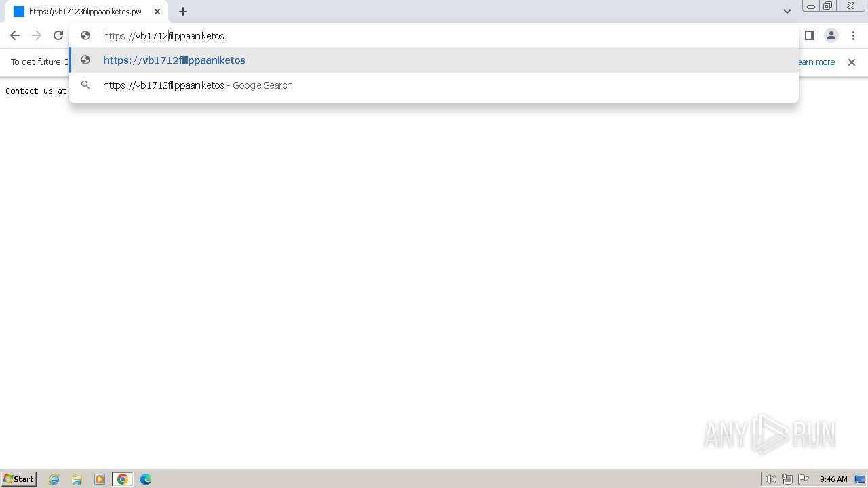Viewport: 868px width, 488px height.
Task: Restore down the browser window
Action: click(x=828, y=5)
